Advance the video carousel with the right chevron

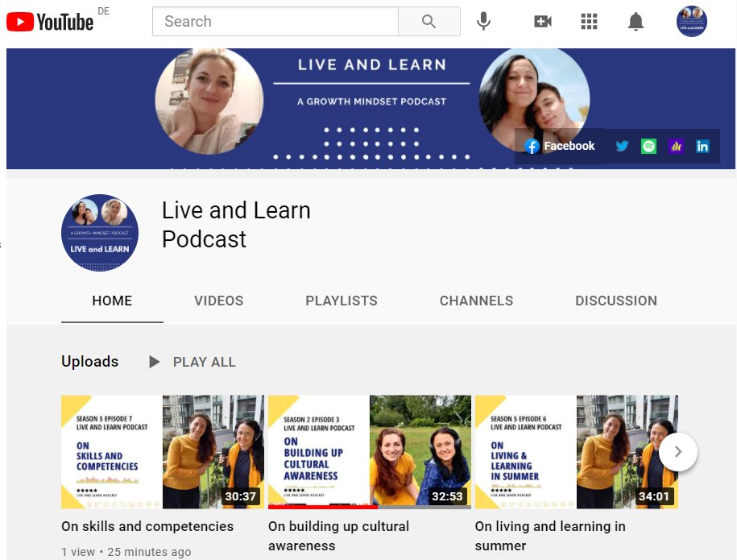pos(678,452)
